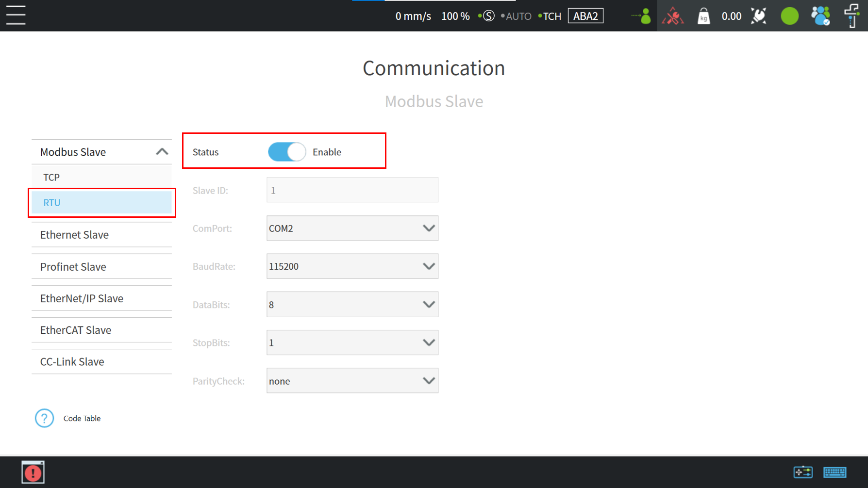Toggle the Modbus RTU Status switch
This screenshot has width=868, height=488.
(x=286, y=152)
